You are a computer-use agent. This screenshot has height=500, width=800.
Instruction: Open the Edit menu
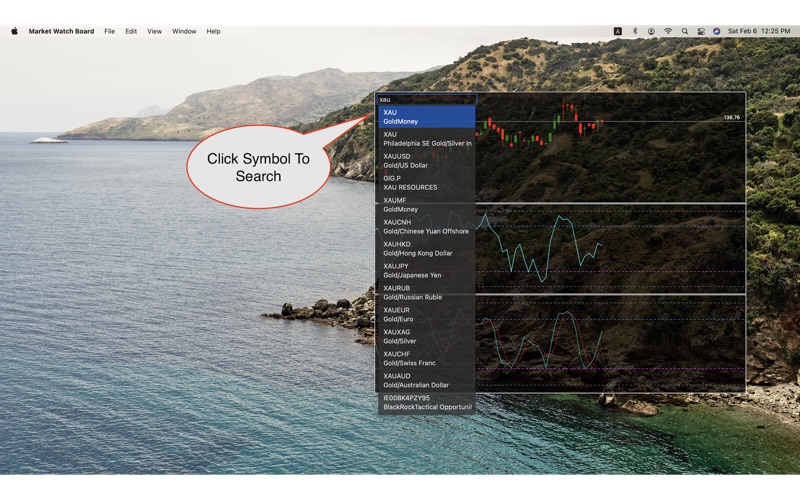[131, 31]
